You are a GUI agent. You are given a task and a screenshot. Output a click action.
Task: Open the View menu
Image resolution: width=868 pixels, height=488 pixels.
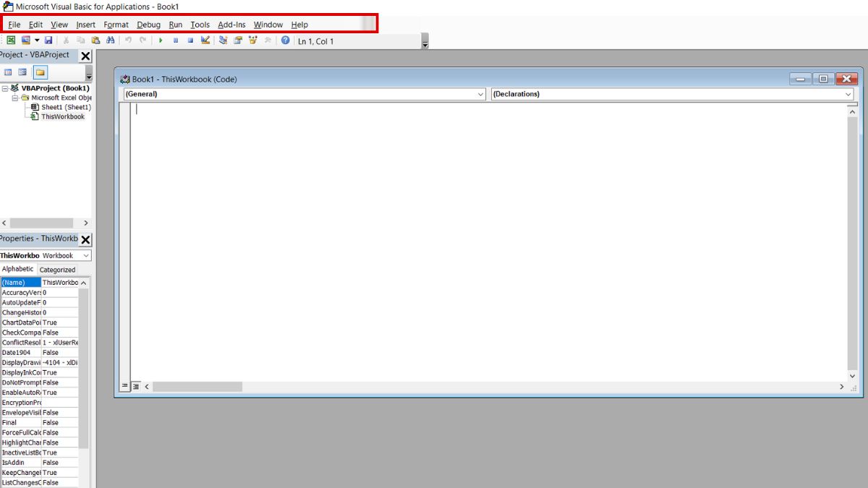tap(59, 25)
